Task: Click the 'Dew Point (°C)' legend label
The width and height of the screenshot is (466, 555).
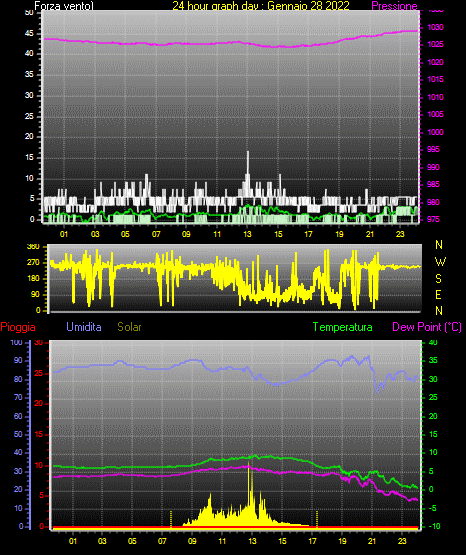Action: [427, 327]
